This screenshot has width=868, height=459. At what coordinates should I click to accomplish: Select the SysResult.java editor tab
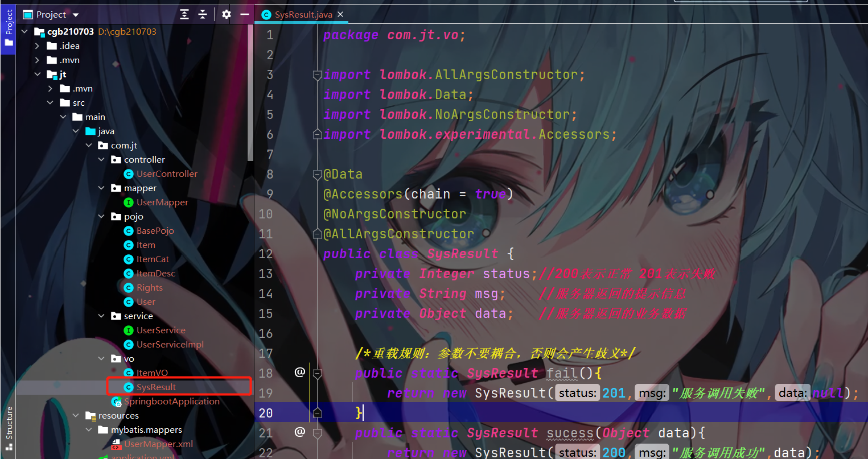point(303,14)
